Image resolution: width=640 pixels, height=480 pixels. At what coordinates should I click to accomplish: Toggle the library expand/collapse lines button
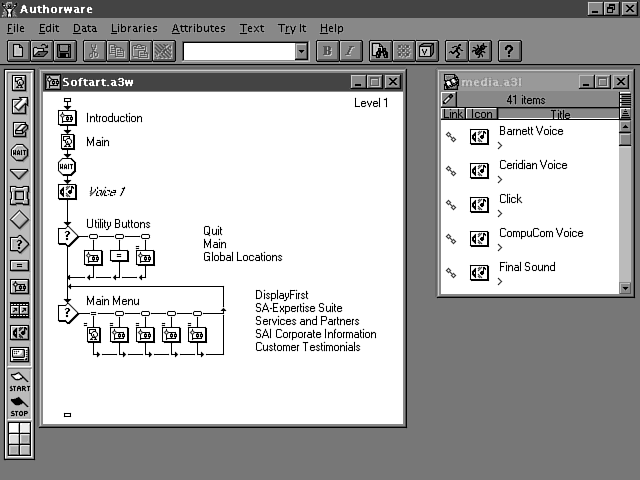click(625, 99)
